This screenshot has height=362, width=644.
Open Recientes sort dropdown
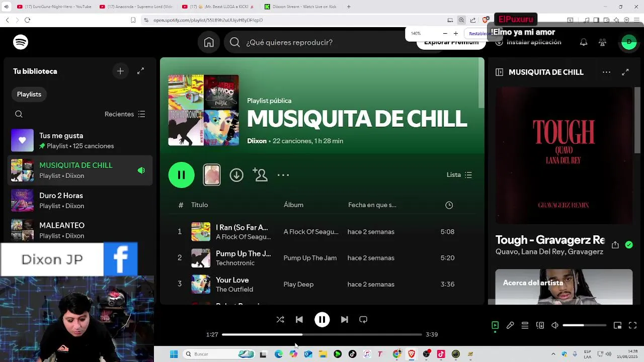click(125, 114)
